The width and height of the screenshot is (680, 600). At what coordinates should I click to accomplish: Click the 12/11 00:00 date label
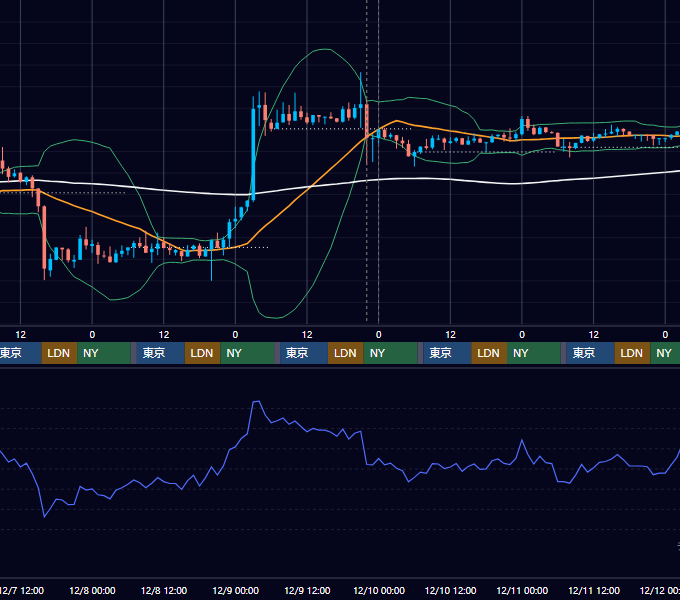coord(522,590)
